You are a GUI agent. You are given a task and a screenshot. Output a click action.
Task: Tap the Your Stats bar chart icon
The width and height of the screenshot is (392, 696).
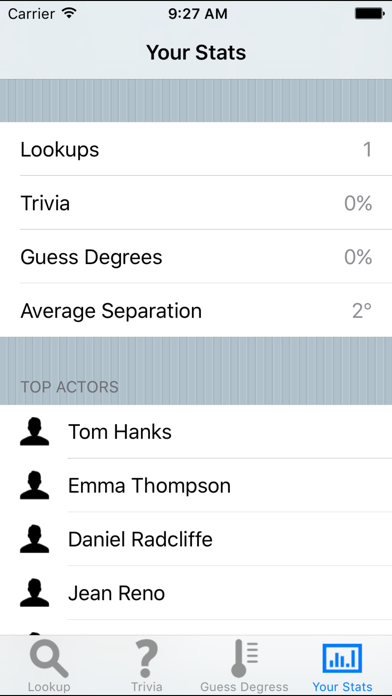[342, 659]
